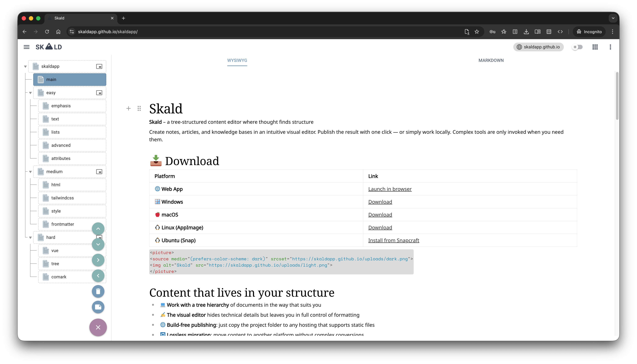The image size is (637, 364).
Task: Open the browser downloads icon
Action: pos(526,32)
